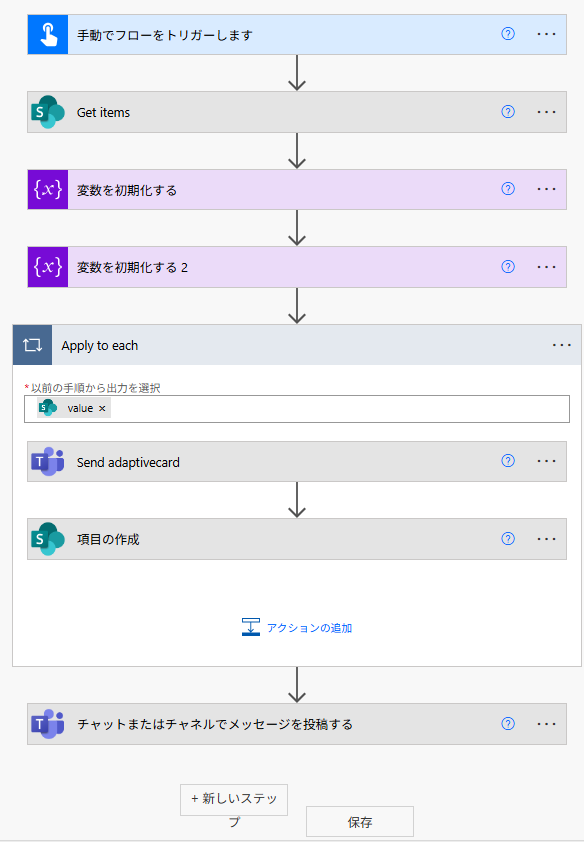
Task: Click the Teams icon on チャットまたはチャネル step
Action: [48, 724]
